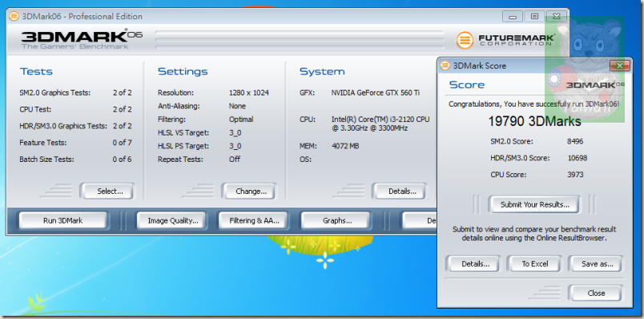Save the result with Save as...
This screenshot has height=319, width=644.
pyautogui.click(x=595, y=264)
